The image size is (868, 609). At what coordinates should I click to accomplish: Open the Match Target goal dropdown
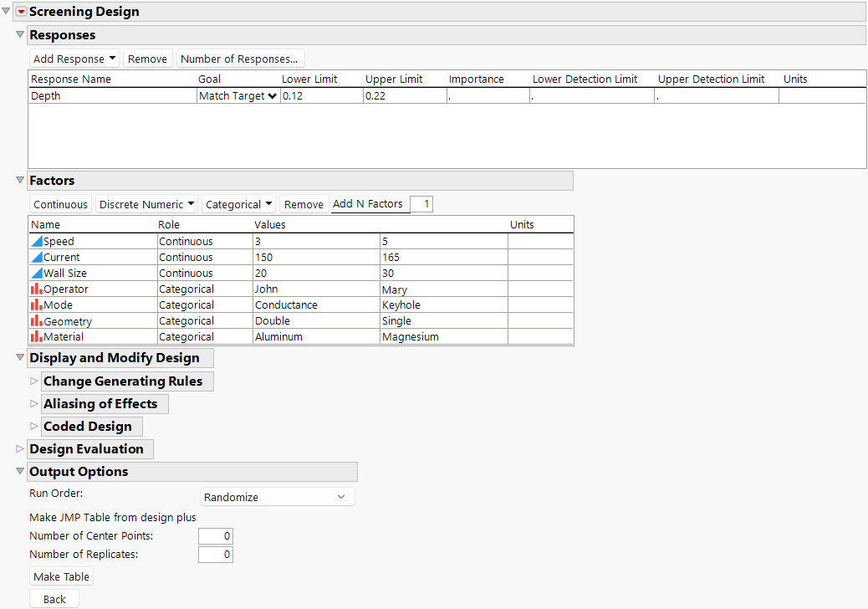(237, 96)
